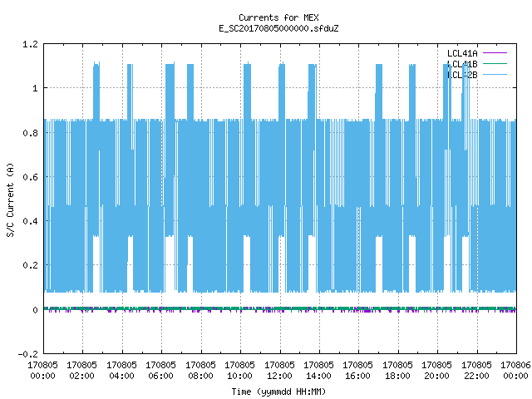Click the 08:00 x-axis tick label
Screen dimensions: 532x399
click(x=200, y=376)
